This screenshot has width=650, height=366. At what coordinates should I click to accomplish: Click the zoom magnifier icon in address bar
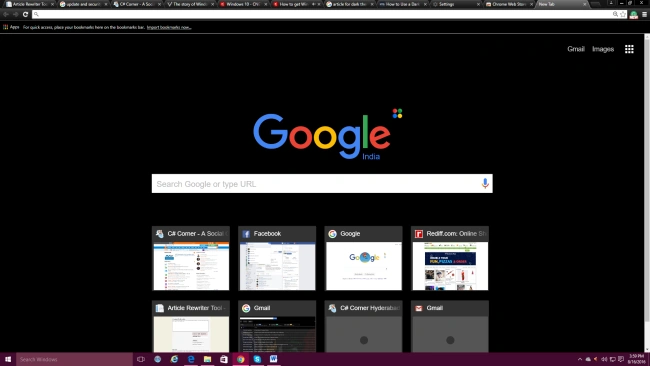(615, 15)
